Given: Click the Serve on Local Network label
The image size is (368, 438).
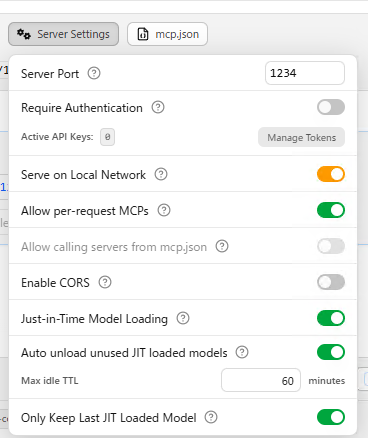Looking at the screenshot, I should point(83,175).
